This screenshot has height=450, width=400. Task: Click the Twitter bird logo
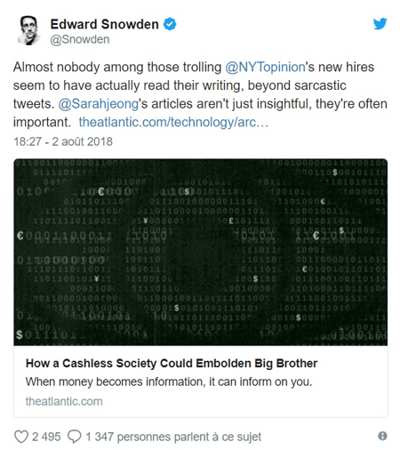[380, 24]
